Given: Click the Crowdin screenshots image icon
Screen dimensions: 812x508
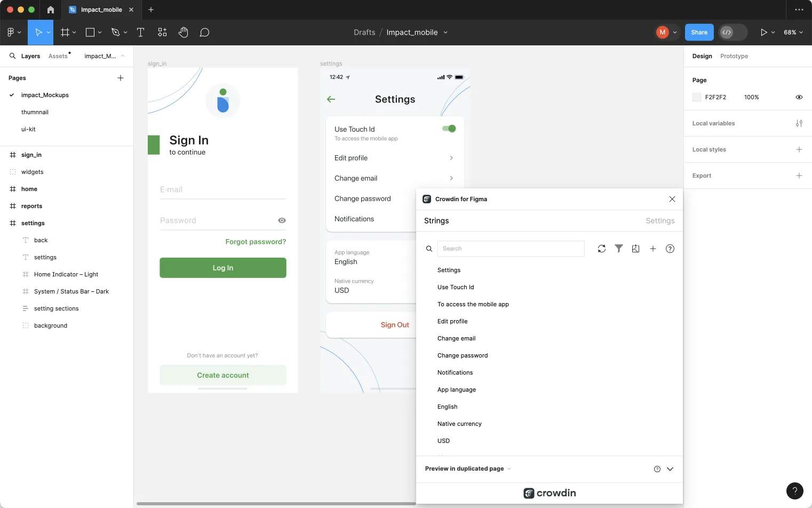Looking at the screenshot, I should pyautogui.click(x=636, y=249).
